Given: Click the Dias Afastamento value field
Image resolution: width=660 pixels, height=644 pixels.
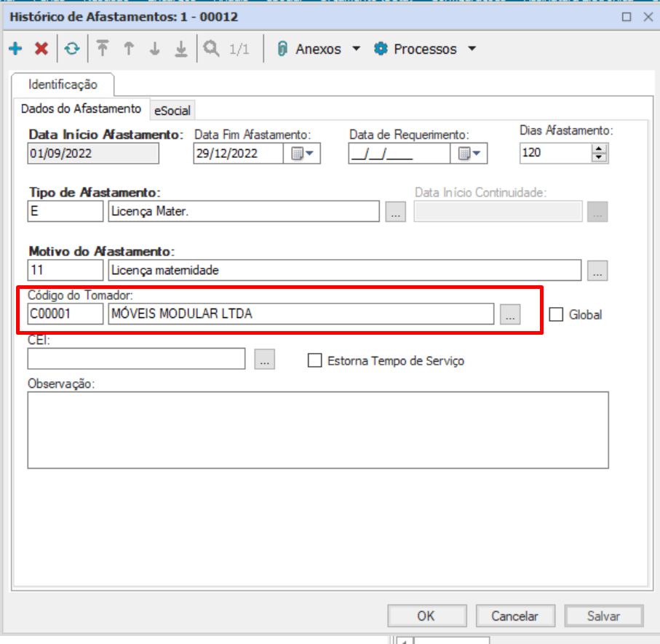Looking at the screenshot, I should (556, 154).
